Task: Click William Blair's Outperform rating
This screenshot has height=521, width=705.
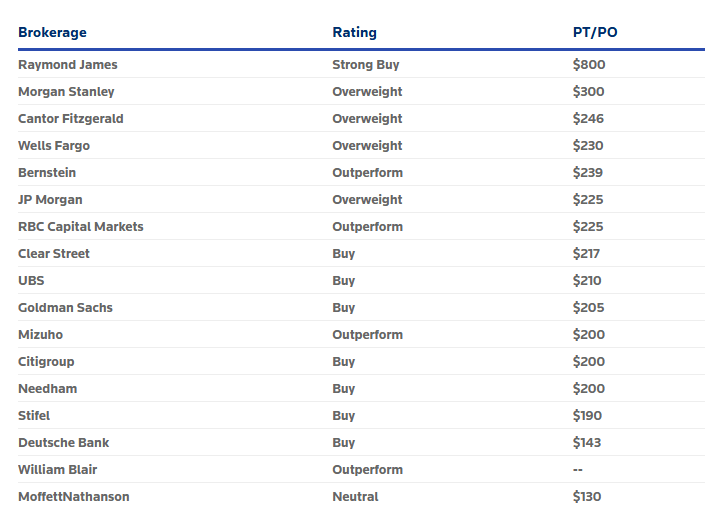Action: click(x=367, y=469)
